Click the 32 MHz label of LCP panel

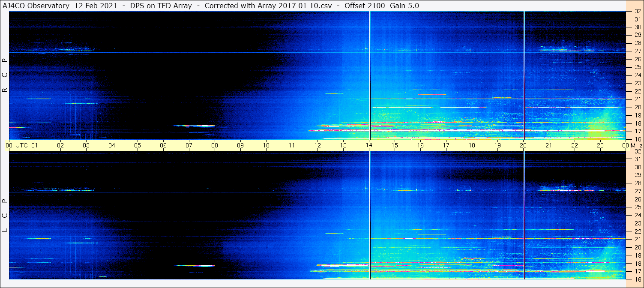point(638,151)
